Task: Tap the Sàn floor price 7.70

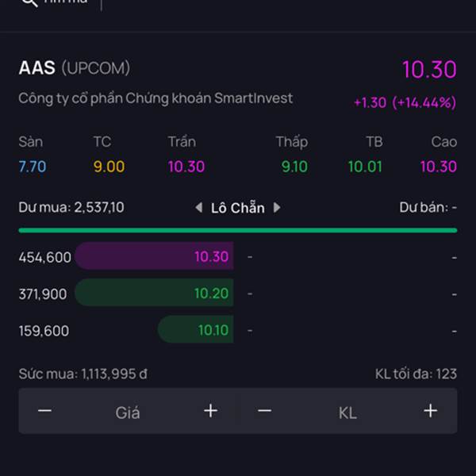Action: [33, 167]
